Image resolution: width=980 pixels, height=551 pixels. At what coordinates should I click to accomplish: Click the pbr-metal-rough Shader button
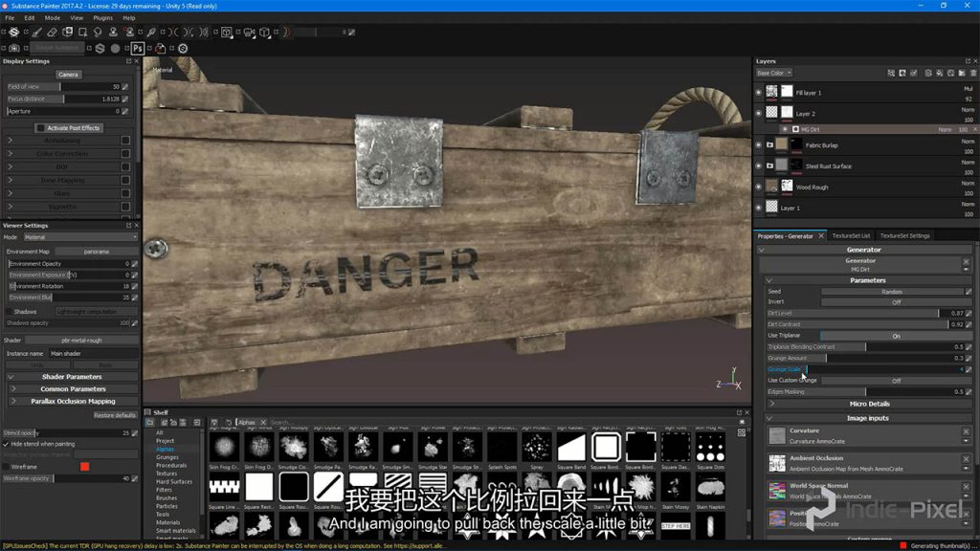[x=81, y=341]
